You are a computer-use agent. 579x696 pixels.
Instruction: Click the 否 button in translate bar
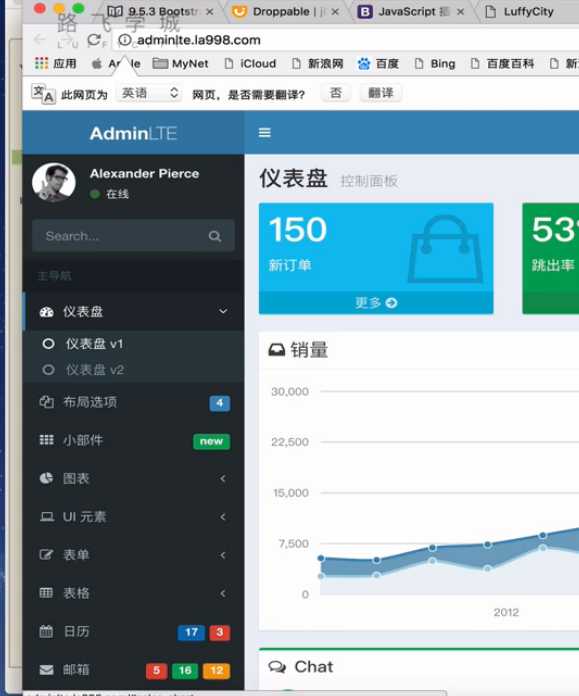[336, 93]
